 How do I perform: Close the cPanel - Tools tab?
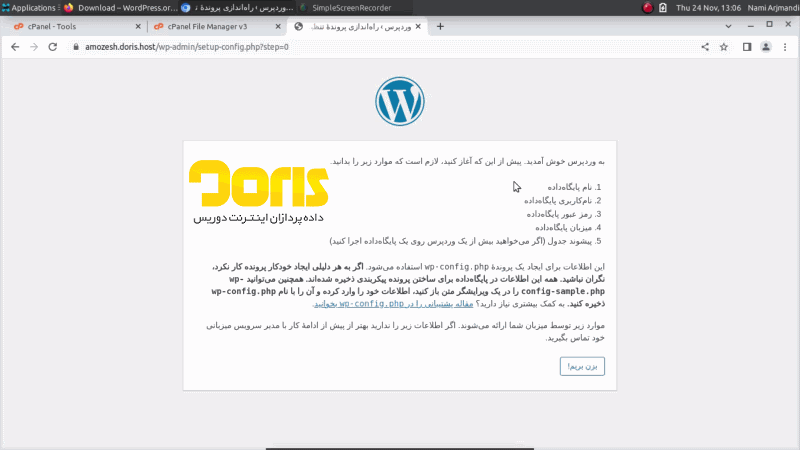[138, 27]
